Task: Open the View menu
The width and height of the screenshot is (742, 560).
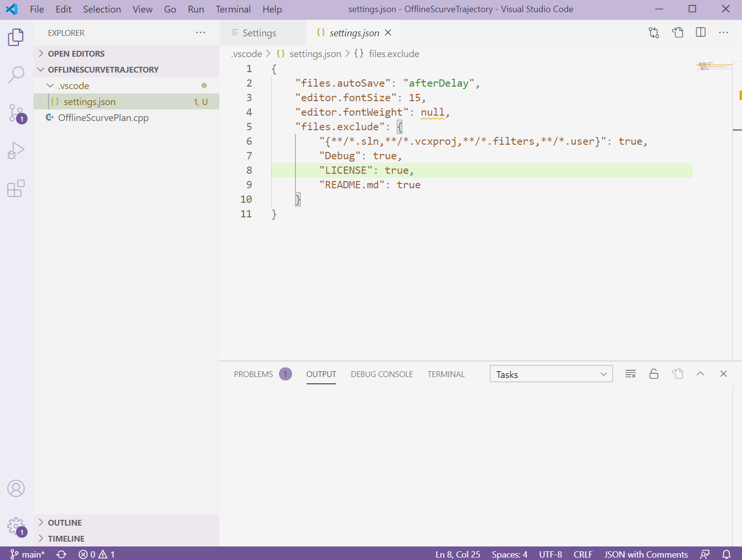Action: [x=142, y=9]
